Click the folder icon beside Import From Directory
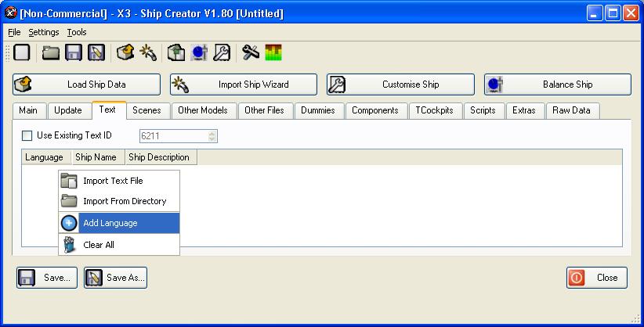 click(69, 201)
